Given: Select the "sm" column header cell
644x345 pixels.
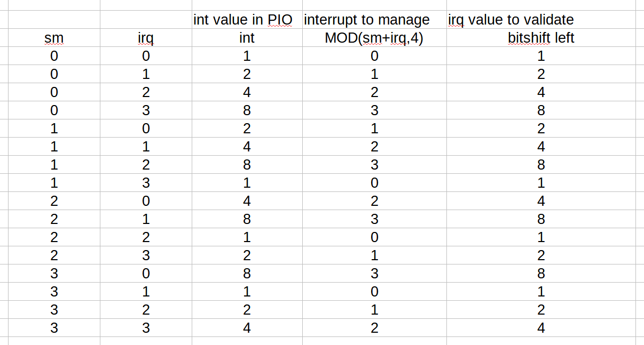Looking at the screenshot, I should (x=53, y=38).
